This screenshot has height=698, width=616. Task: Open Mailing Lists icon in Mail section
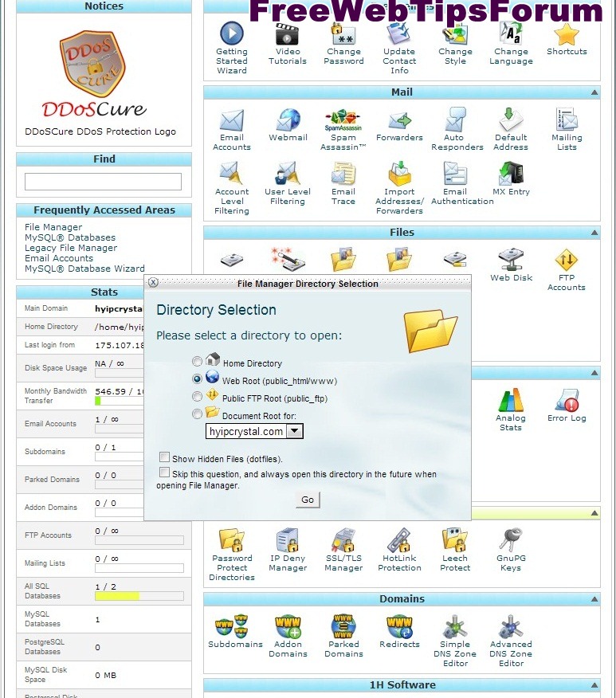point(567,120)
